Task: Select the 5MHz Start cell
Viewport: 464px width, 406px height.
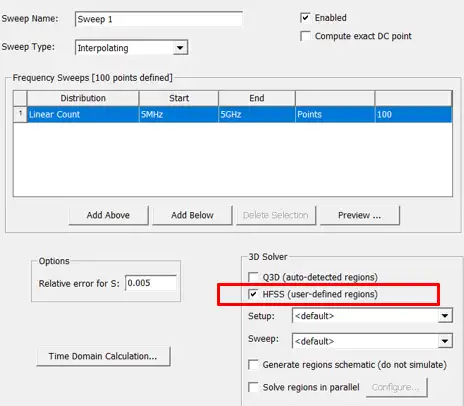Action: tap(179, 115)
